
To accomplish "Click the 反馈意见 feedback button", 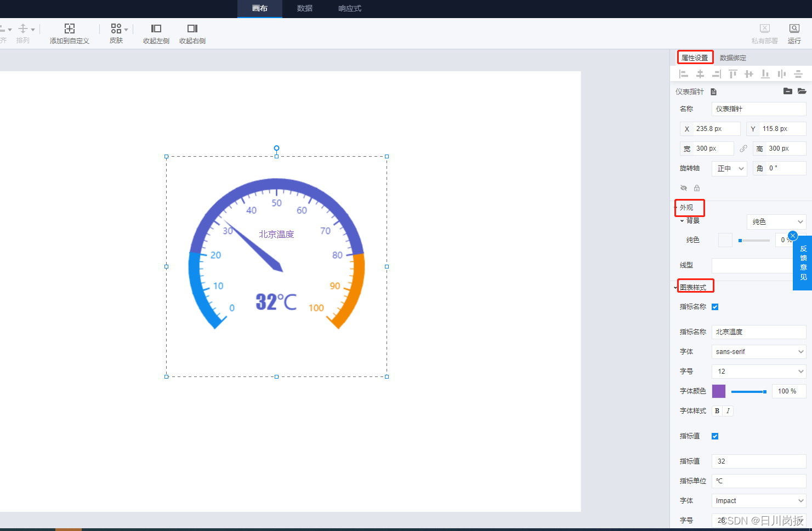I will point(803,263).
